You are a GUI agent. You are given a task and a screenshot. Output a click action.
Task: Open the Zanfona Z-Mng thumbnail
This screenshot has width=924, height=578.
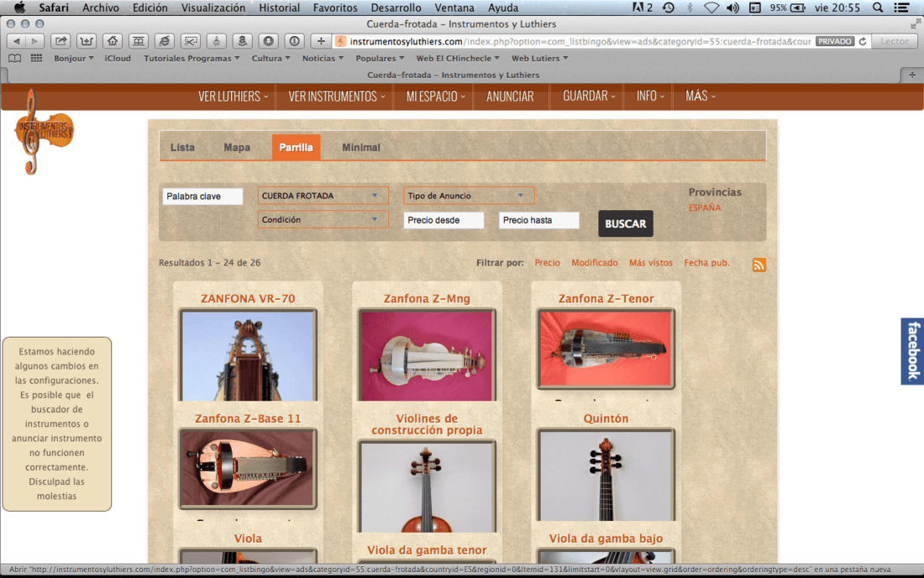coord(428,355)
